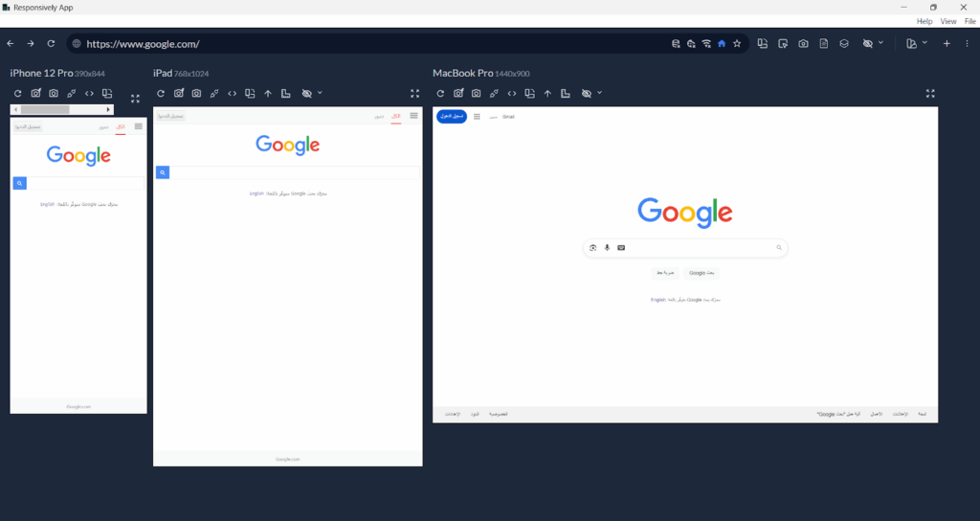Open hamburger menu in the iPad Google page
The height and width of the screenshot is (521, 980).
[413, 116]
